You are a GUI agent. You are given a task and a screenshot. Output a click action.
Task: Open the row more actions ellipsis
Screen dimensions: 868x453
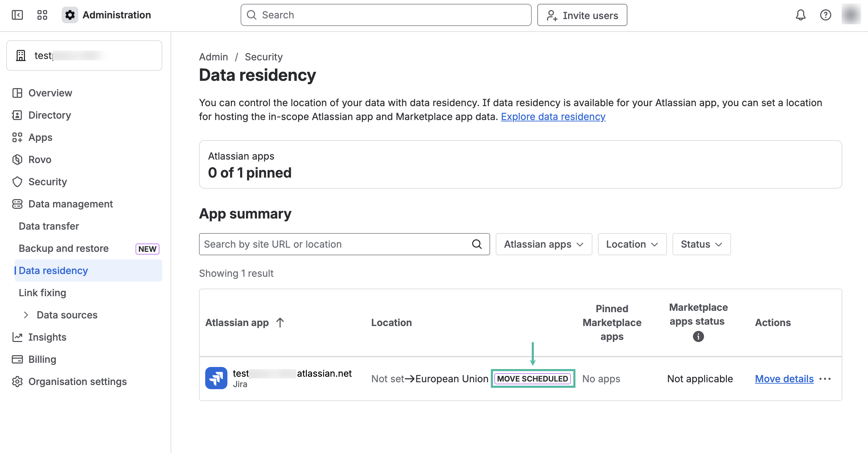[825, 379]
